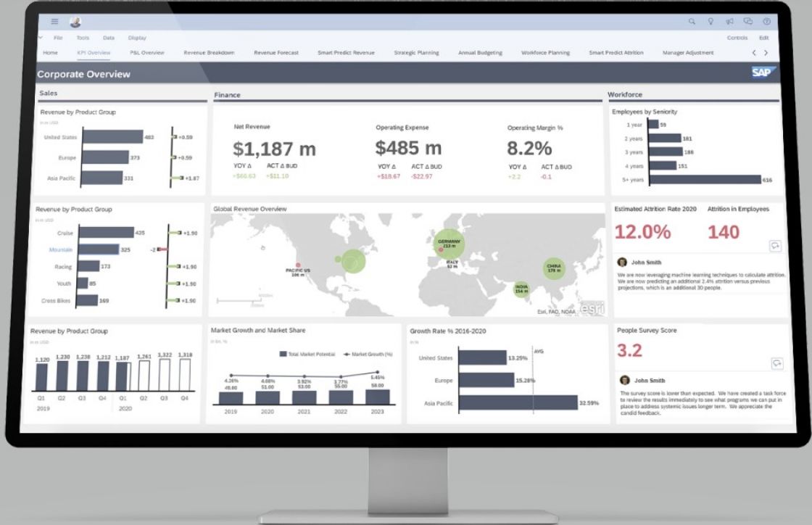812x525 pixels.
Task: Collapse the toolbar with chevron beside File
Action: 40,38
